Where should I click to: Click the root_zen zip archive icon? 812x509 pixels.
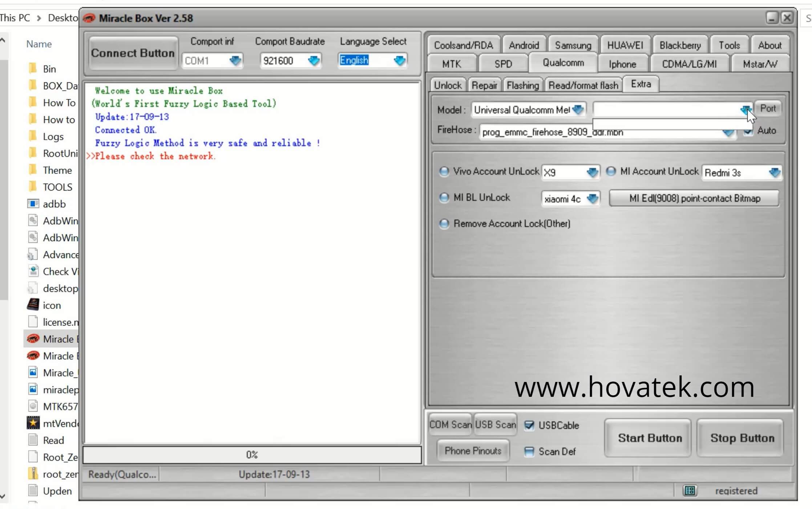tap(33, 474)
